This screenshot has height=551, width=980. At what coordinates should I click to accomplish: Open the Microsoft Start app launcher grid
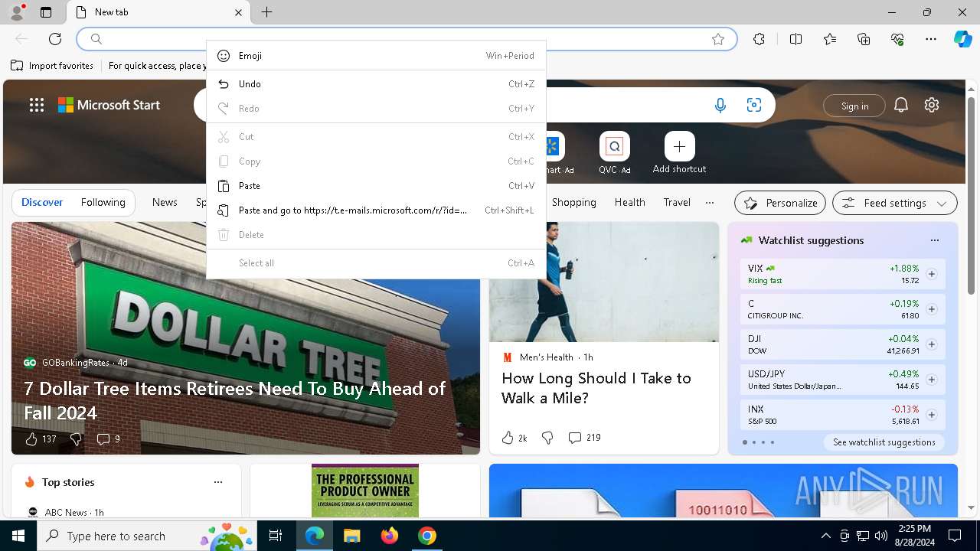[37, 105]
